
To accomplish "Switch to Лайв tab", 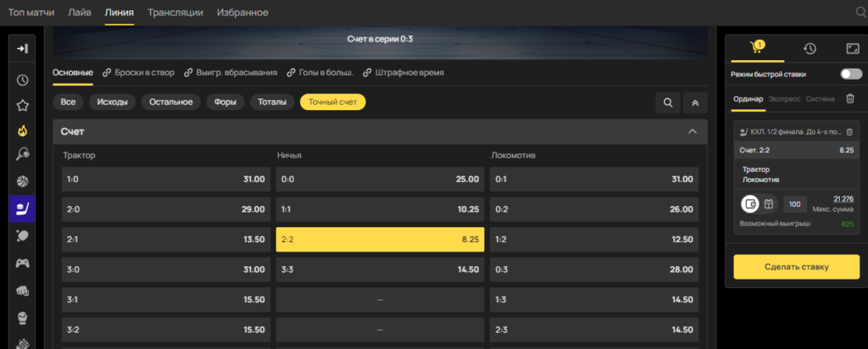I will point(80,12).
